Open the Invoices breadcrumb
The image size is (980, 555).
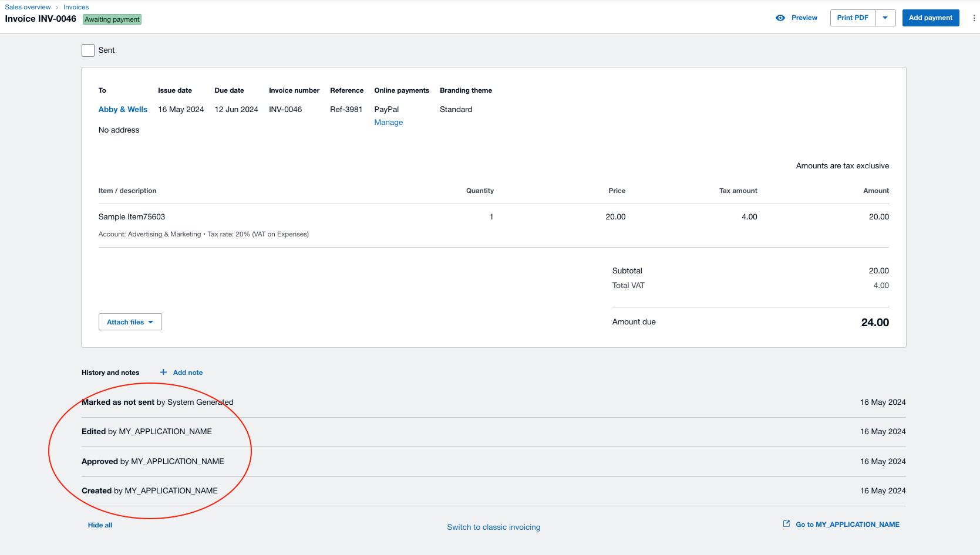click(76, 6)
